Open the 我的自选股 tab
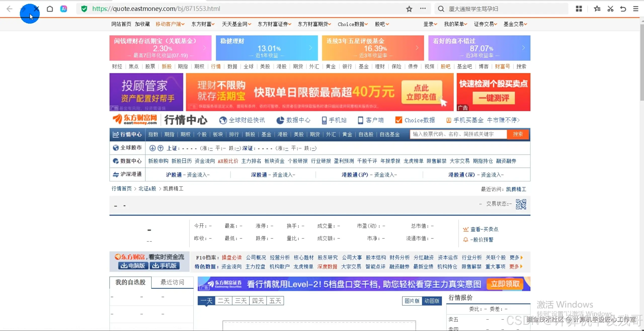 [131, 282]
